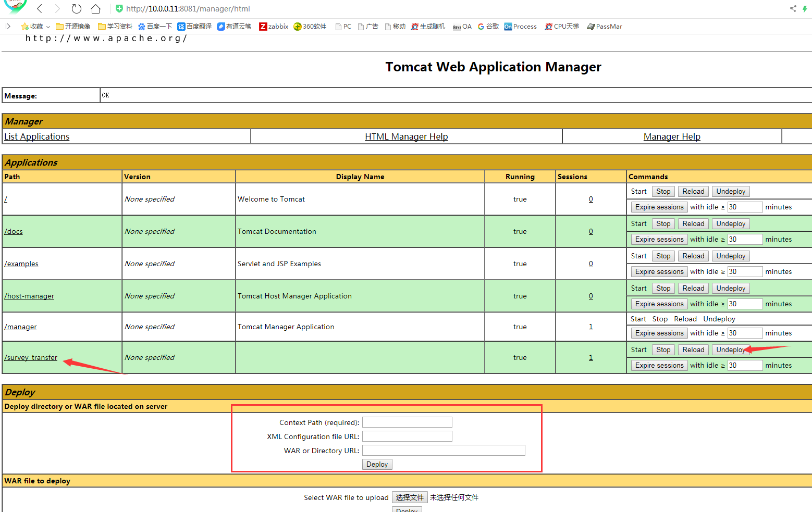
Task: Open the Process bookmark
Action: [x=520, y=26]
